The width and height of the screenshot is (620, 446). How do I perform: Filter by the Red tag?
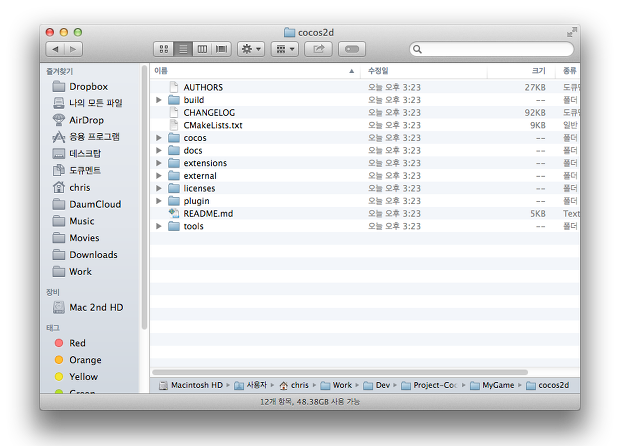[x=70, y=343]
